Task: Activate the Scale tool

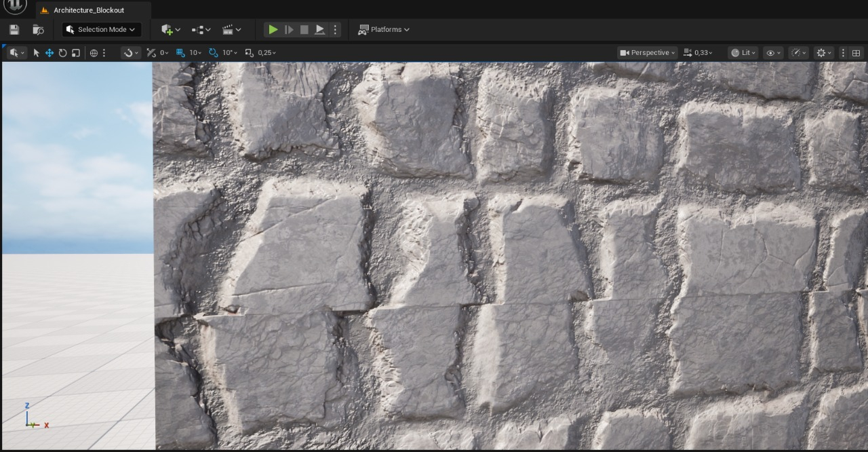Action: click(x=75, y=53)
